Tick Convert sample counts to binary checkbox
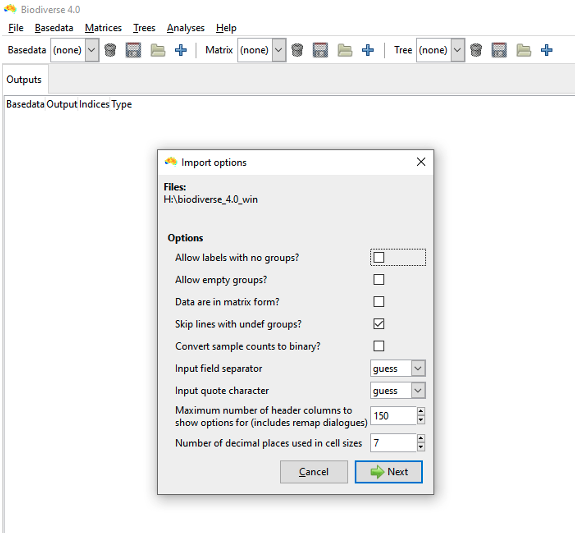The width and height of the screenshot is (575, 533). (x=379, y=346)
